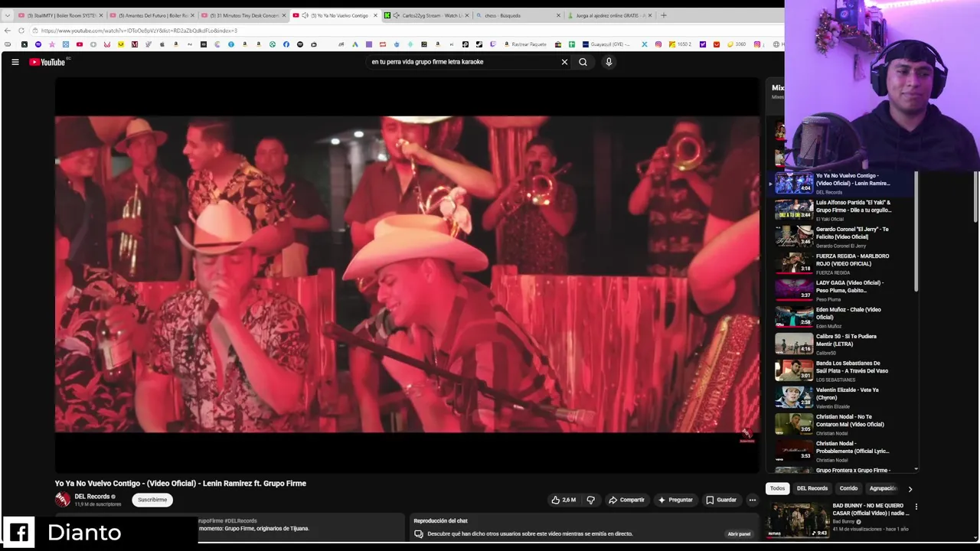Start voice search with microphone icon

click(609, 62)
